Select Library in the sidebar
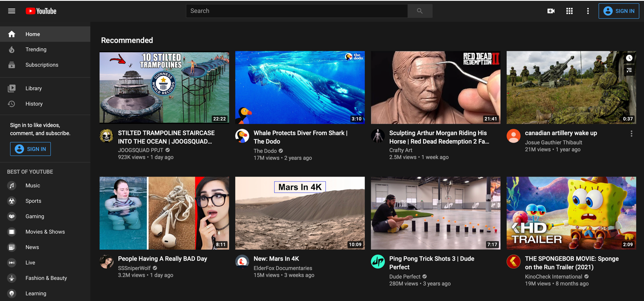The width and height of the screenshot is (644, 301). coord(45,88)
